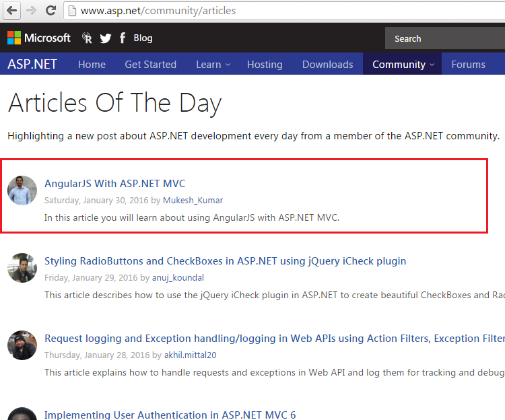Image resolution: width=505 pixels, height=420 pixels.
Task: Go to the ASP.NET site logo
Action: [32, 64]
